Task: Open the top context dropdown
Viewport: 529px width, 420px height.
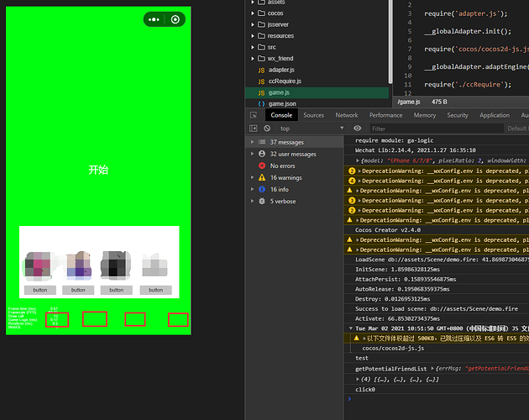Action: click(x=311, y=129)
